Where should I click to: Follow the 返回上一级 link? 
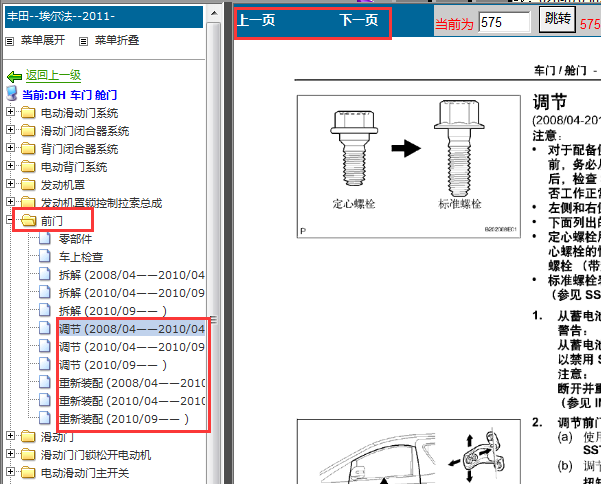53,75
